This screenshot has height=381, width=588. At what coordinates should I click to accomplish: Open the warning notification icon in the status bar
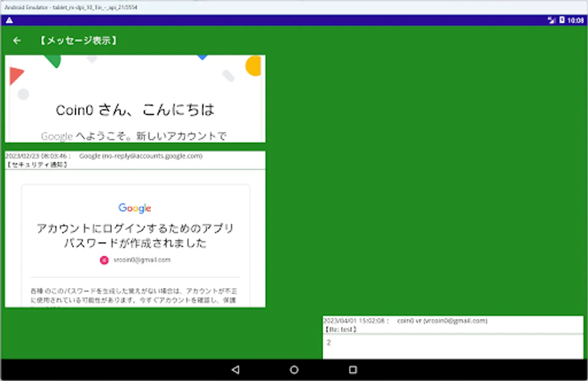click(9, 20)
